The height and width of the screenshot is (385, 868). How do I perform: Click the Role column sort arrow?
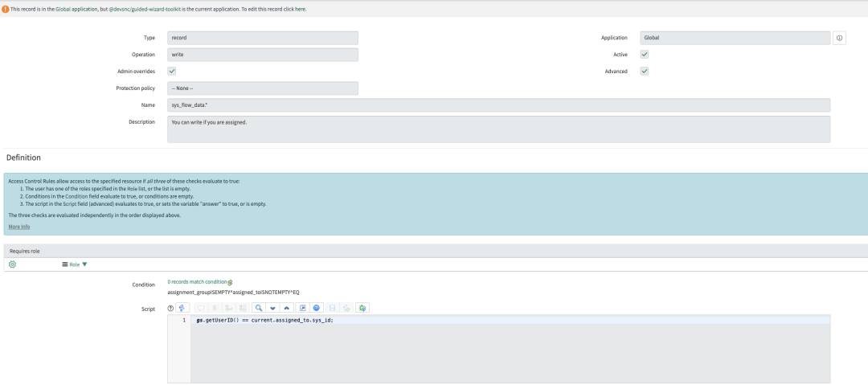click(x=84, y=264)
